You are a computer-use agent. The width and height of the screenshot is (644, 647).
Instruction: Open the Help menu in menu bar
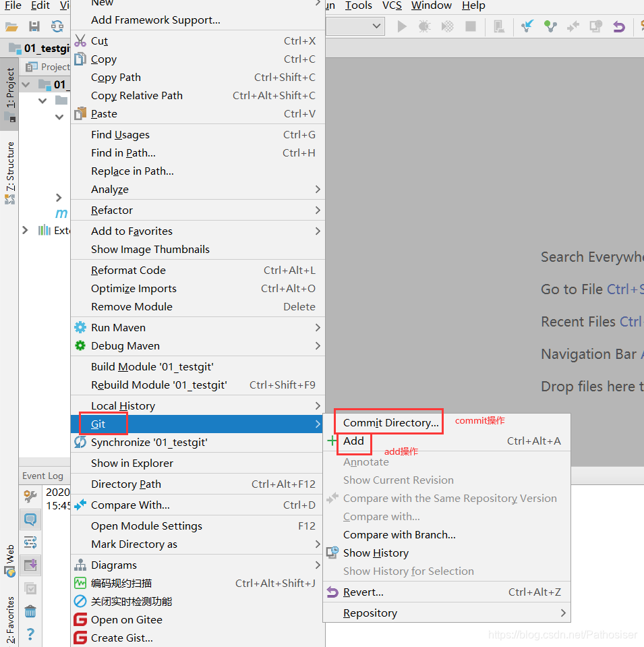coord(473,5)
